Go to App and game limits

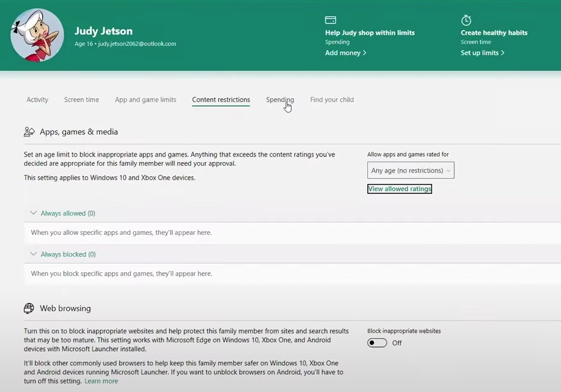point(145,100)
